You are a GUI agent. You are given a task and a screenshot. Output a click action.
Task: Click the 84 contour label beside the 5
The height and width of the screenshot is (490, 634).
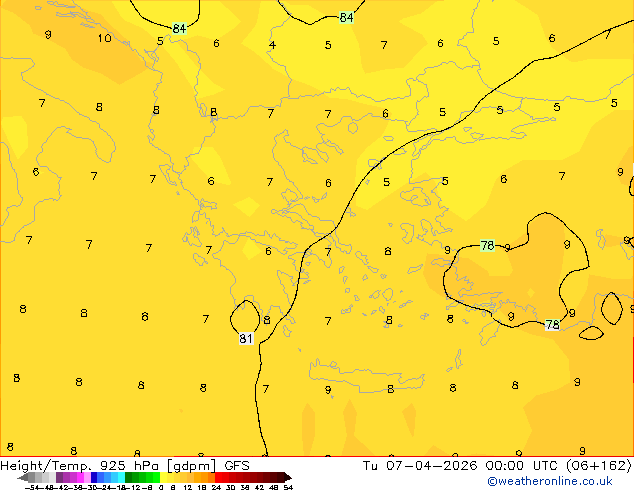click(179, 29)
